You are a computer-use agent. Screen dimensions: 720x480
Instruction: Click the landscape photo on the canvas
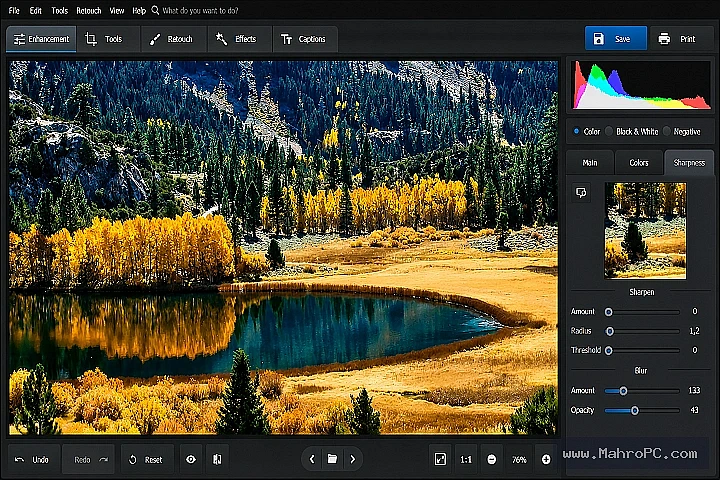(x=283, y=248)
